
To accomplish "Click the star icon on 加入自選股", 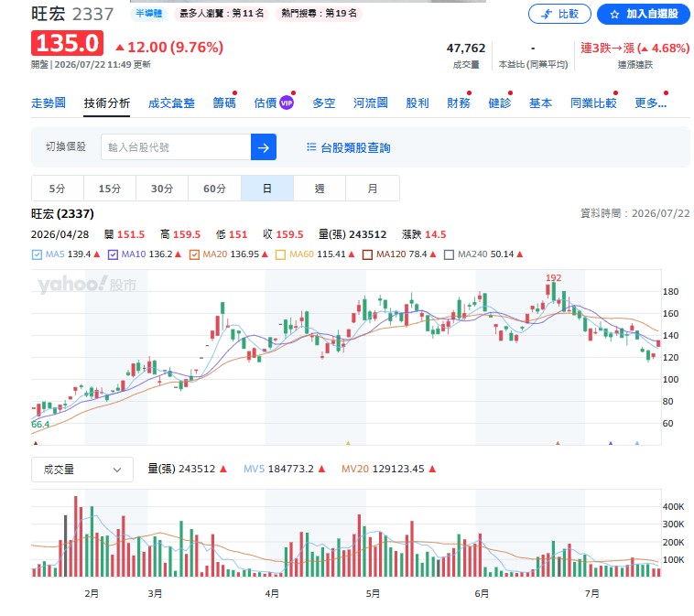I will pyautogui.click(x=614, y=15).
